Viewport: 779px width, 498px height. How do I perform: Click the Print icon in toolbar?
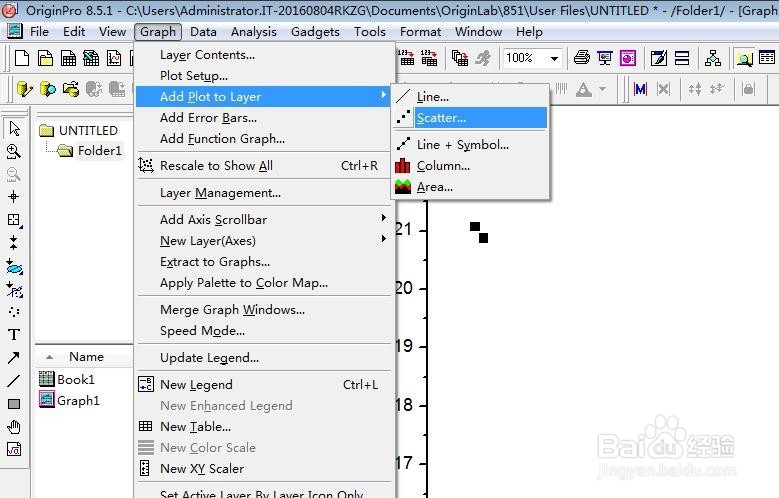pyautogui.click(x=582, y=58)
